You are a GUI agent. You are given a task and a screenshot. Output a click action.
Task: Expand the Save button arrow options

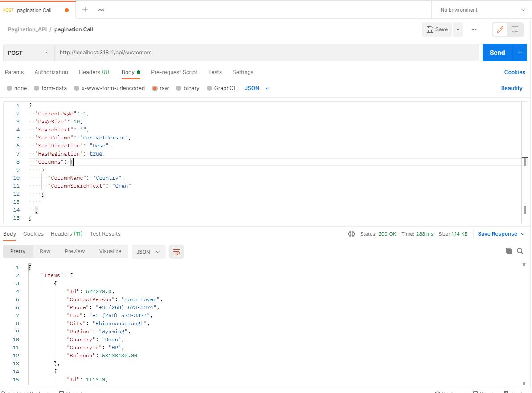click(458, 29)
